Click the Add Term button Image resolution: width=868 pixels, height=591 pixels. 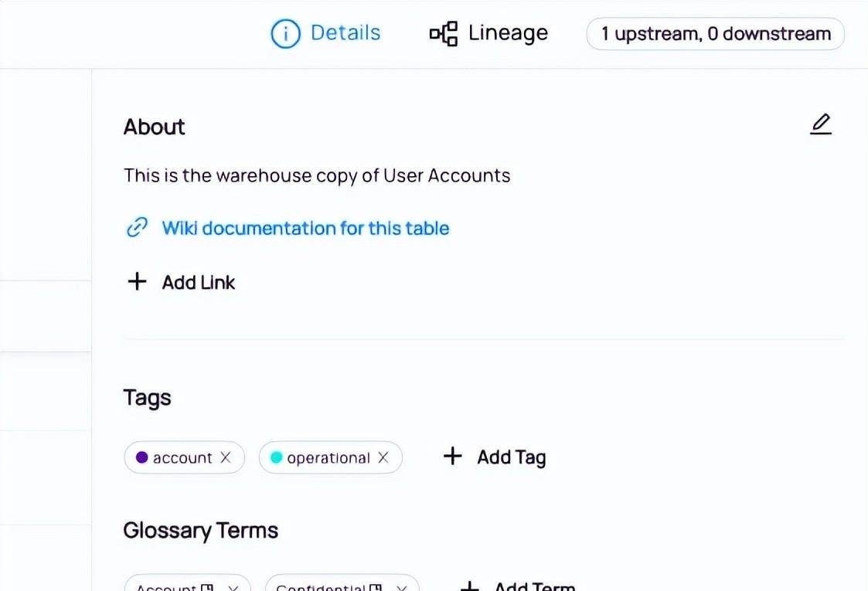click(x=518, y=586)
